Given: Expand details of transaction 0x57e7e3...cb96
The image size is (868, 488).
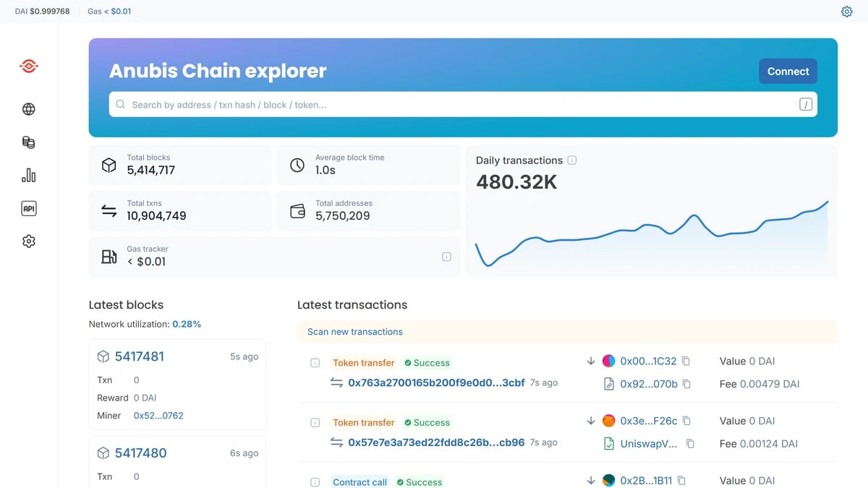Looking at the screenshot, I should (315, 422).
